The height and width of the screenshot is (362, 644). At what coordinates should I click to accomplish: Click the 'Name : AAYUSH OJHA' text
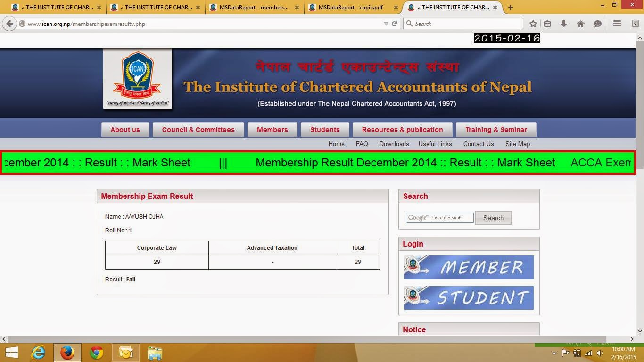point(134,217)
